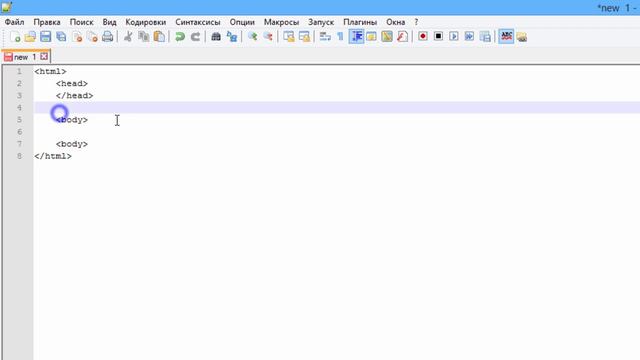Click the </head> tag on line 3

click(x=74, y=96)
